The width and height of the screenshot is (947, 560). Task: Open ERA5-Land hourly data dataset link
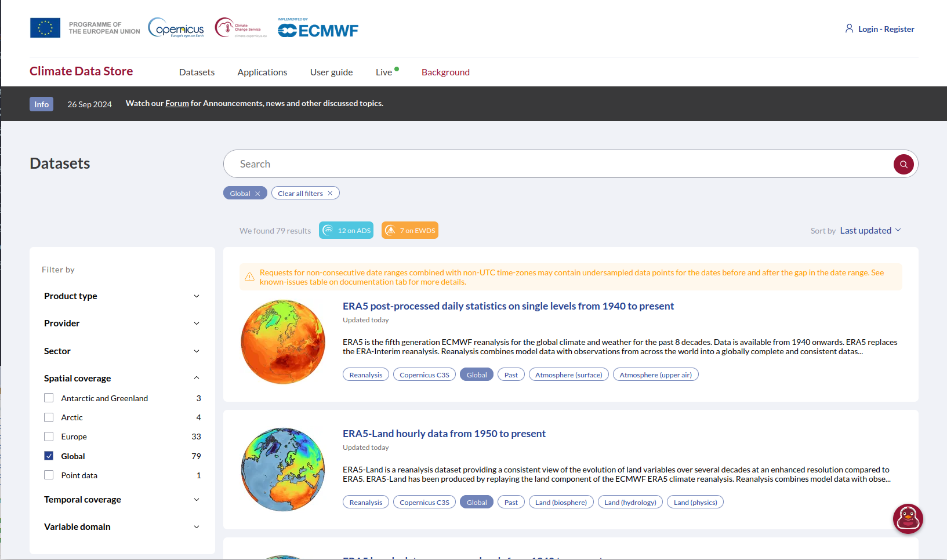point(444,434)
